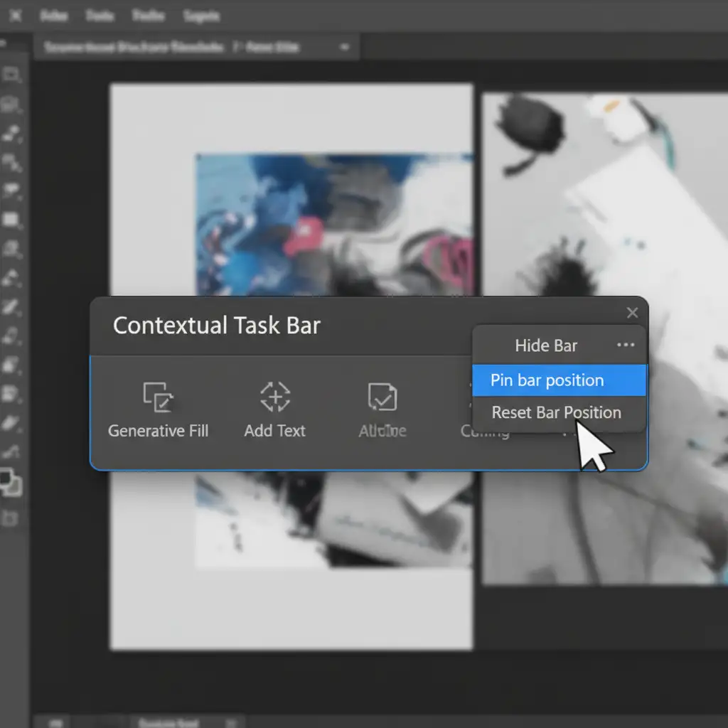The image size is (728, 728).
Task: Expand the document title bar dropdown arrow
Action: tap(345, 48)
